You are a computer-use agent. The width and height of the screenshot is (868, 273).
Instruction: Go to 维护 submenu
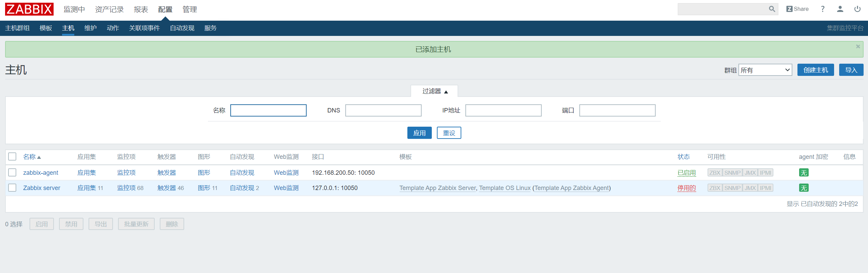[91, 28]
